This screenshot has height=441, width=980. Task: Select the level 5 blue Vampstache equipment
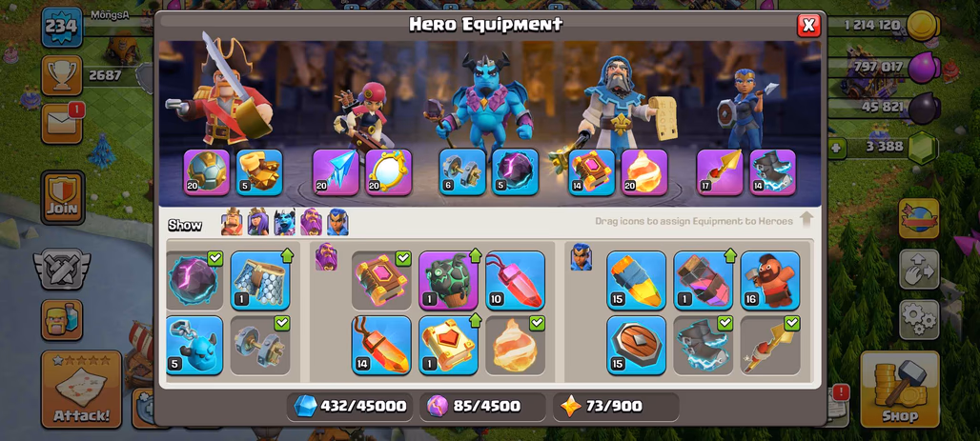[194, 346]
